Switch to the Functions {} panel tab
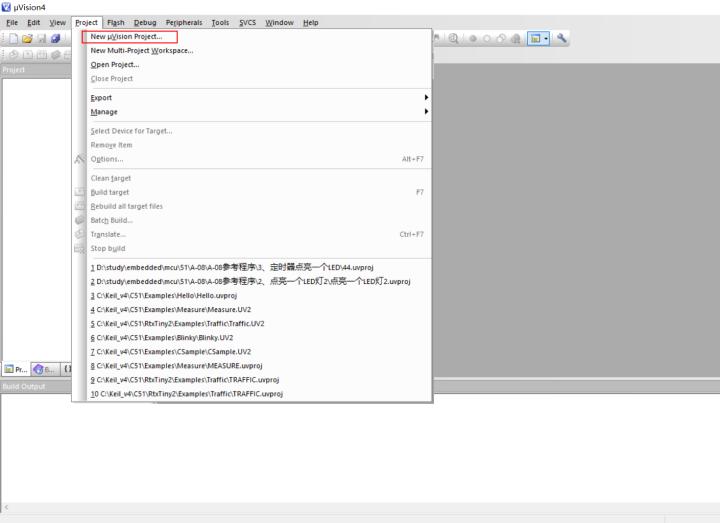Screen dimensions: 720x523 (x=67, y=369)
